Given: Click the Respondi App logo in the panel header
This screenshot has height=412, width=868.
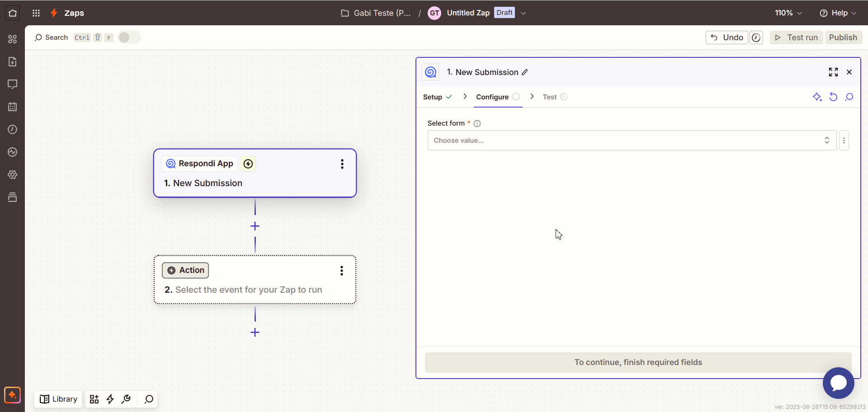Looking at the screenshot, I should click(430, 72).
